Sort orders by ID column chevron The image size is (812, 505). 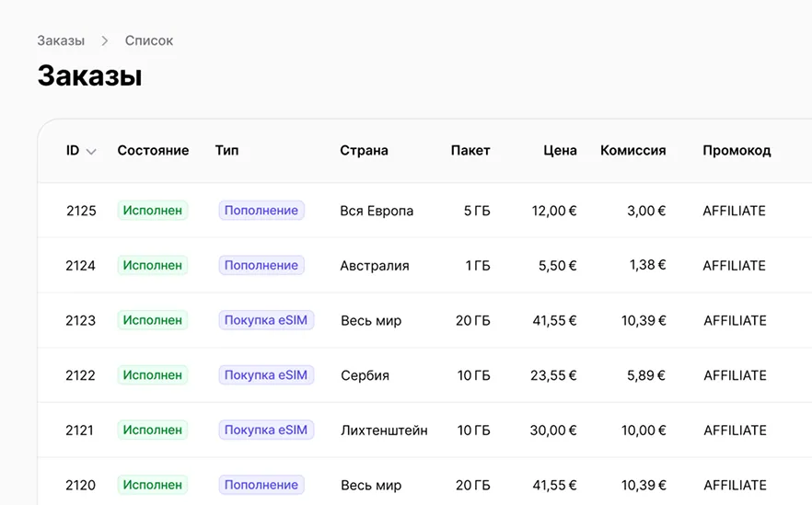91,152
